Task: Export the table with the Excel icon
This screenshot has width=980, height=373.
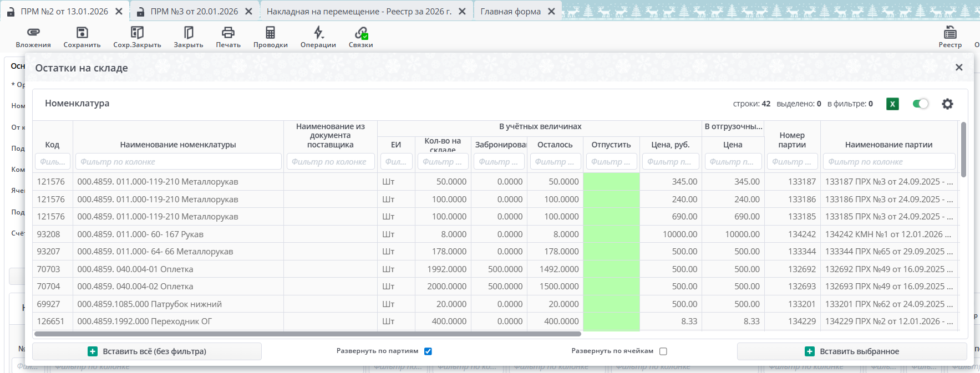Action: [x=892, y=104]
